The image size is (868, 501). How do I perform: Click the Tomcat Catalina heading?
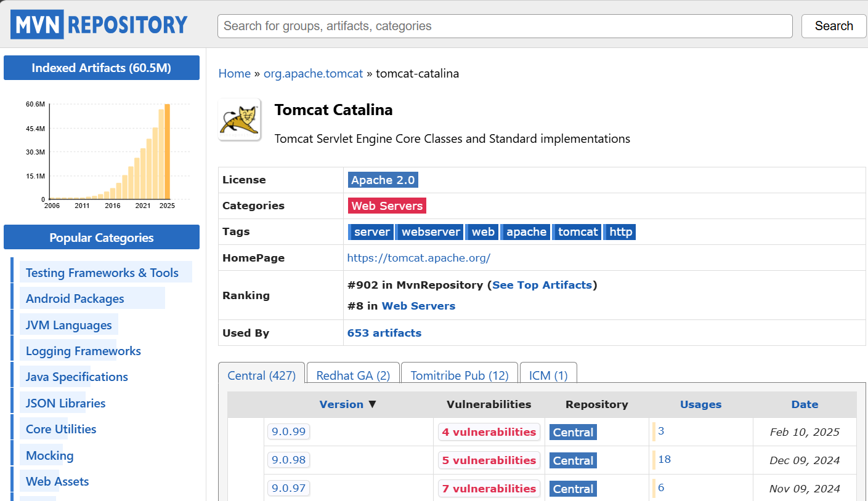coord(333,110)
